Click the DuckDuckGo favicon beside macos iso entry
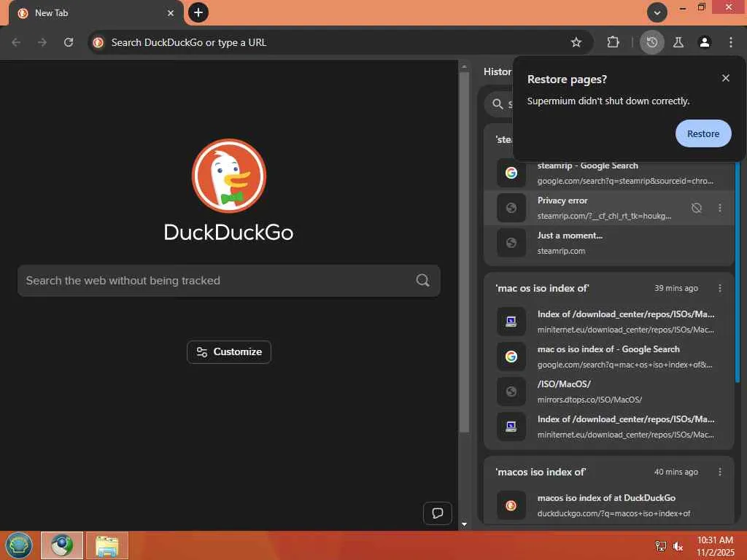This screenshot has height=560, width=747. 511,505
